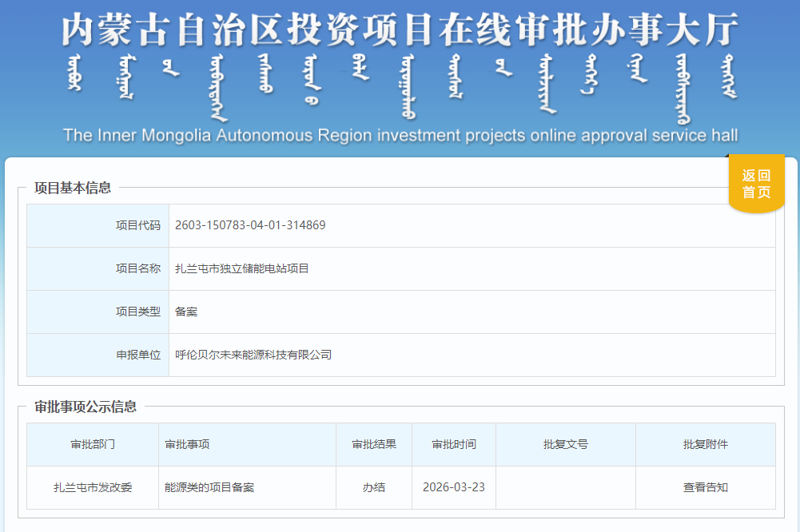Click the 备案 project type value
800x532 pixels.
tap(185, 312)
